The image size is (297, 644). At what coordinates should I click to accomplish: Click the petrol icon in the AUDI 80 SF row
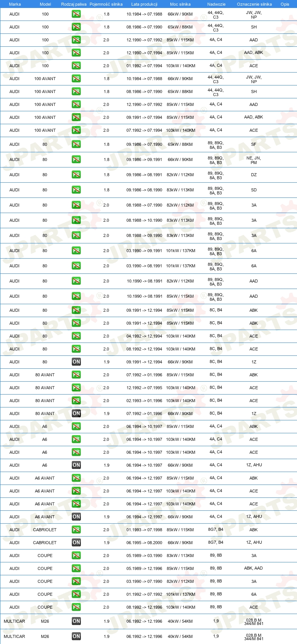click(x=76, y=144)
